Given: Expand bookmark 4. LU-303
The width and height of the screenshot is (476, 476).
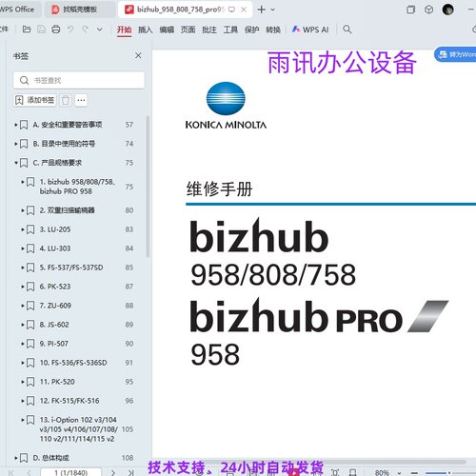Looking at the screenshot, I should pos(23,248).
